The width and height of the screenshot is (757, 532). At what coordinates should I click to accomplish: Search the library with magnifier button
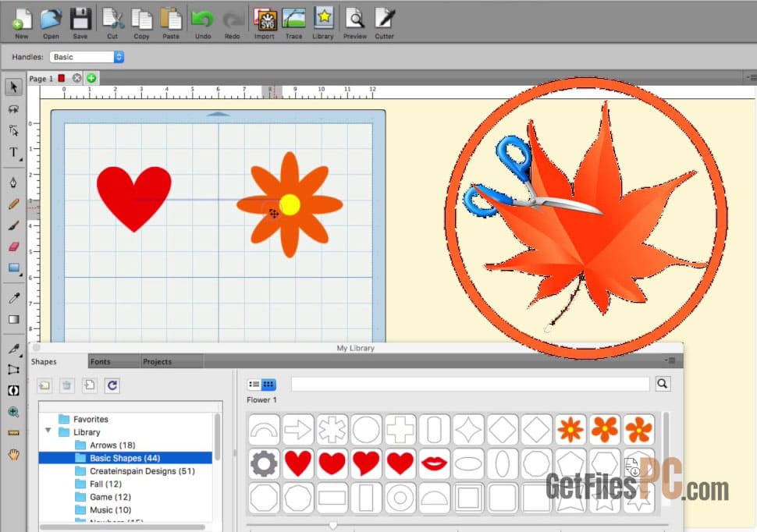point(663,384)
